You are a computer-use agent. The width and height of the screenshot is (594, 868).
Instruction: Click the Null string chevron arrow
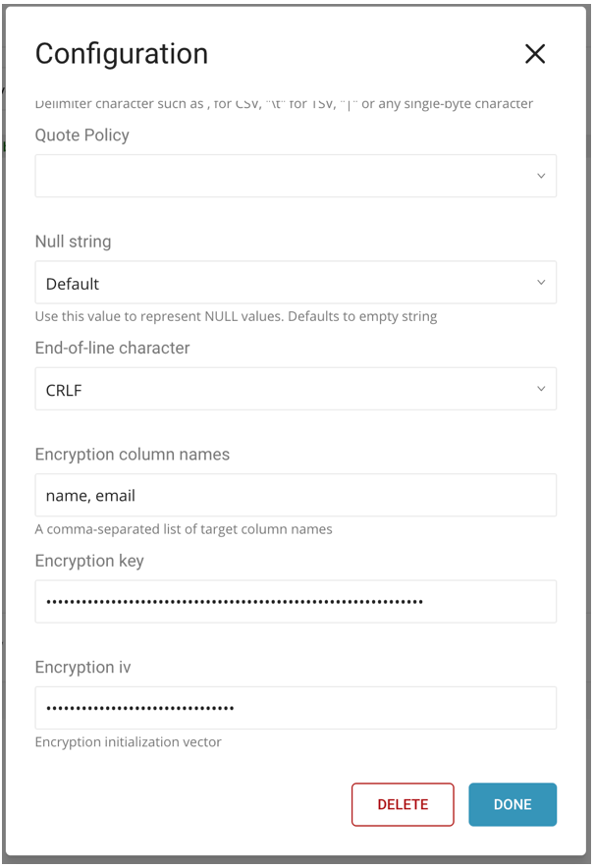541,283
